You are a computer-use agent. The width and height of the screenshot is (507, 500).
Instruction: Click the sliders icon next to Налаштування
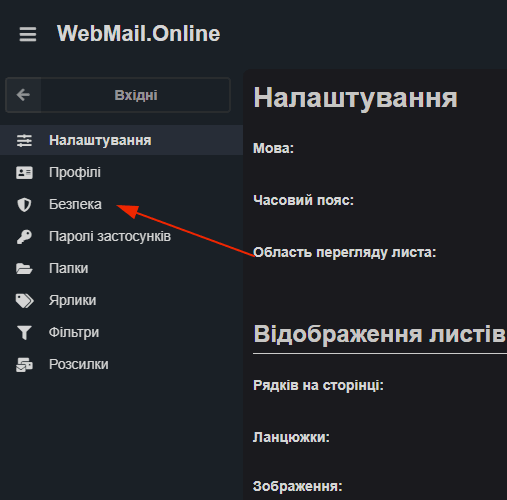tap(24, 140)
